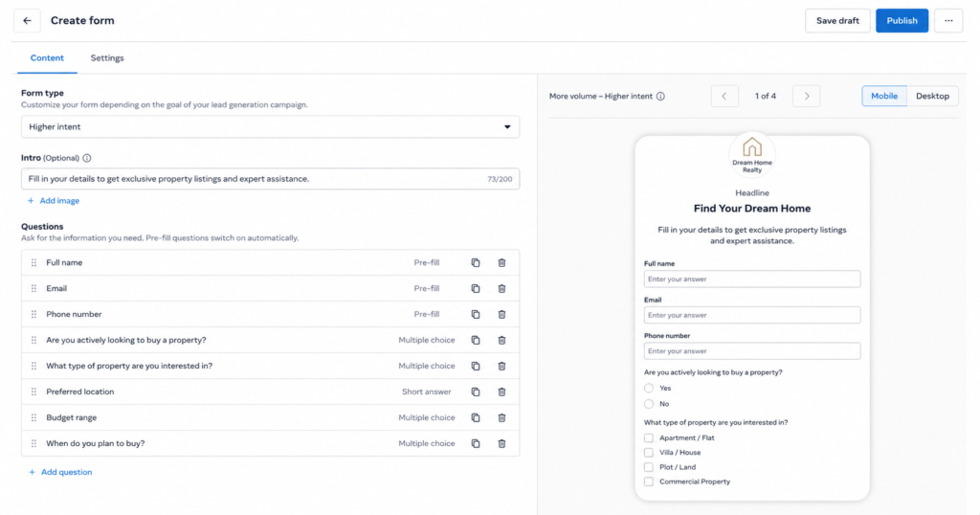Image resolution: width=980 pixels, height=515 pixels.
Task: Select the Yes radio option in preview
Action: [649, 388]
